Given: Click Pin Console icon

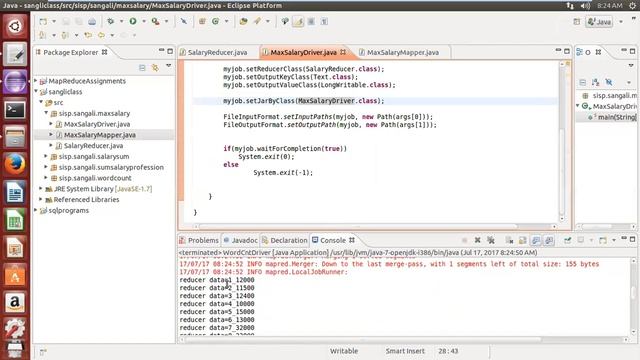Looking at the screenshot, I should [x=567, y=240].
